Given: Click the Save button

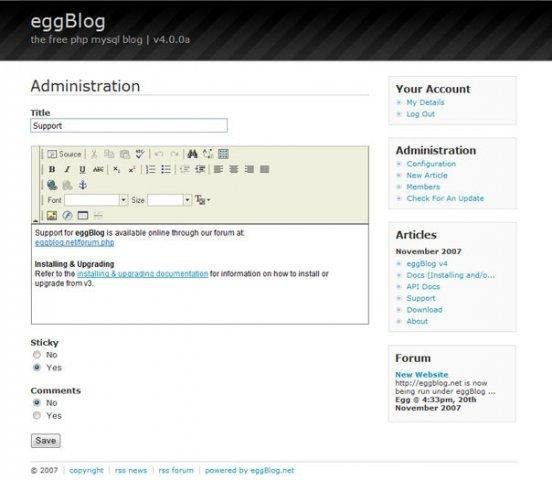Looking at the screenshot, I should (x=46, y=441).
